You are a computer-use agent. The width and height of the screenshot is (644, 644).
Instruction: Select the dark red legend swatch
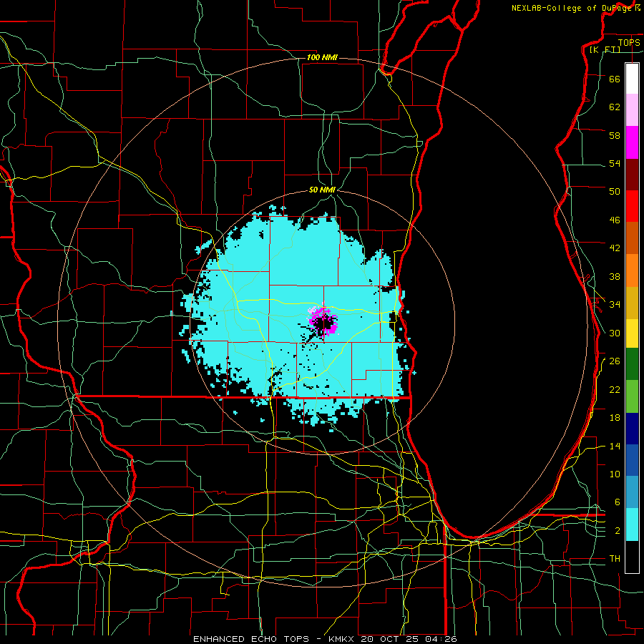point(632,175)
